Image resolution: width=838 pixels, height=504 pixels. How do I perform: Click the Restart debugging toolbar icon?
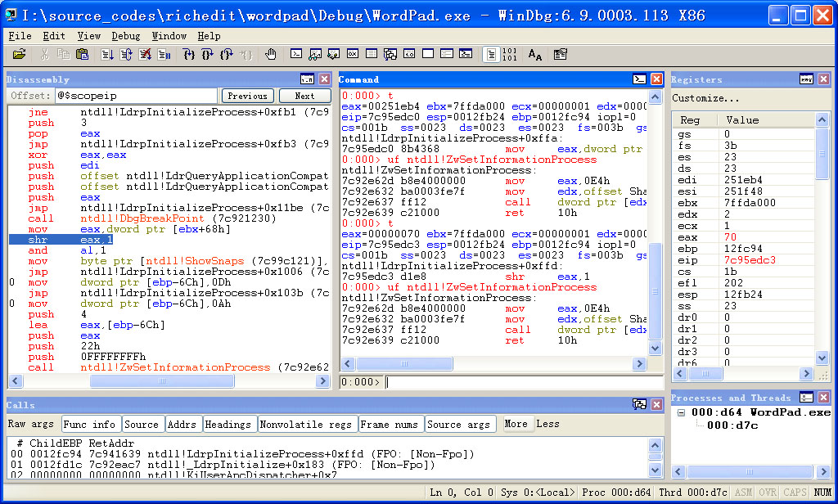click(x=126, y=54)
